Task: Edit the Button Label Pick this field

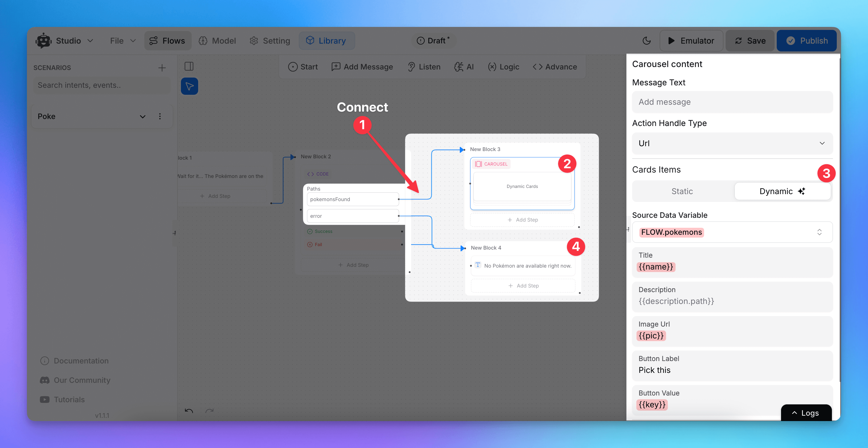Action: click(732, 366)
